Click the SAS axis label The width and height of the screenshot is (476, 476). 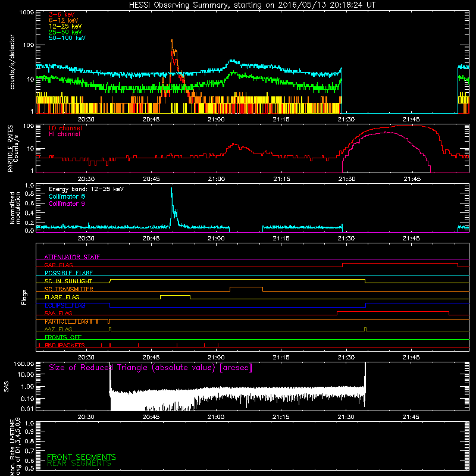pyautogui.click(x=7, y=387)
